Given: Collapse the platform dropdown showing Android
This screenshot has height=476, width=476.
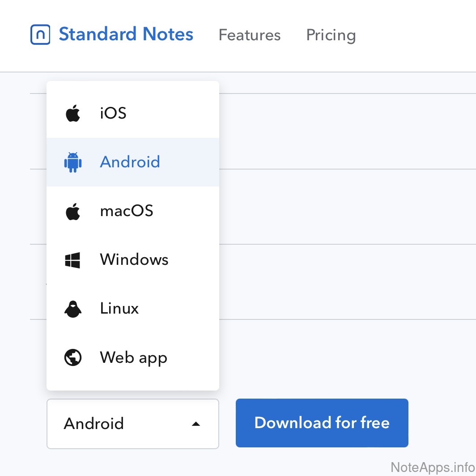Looking at the screenshot, I should [132, 424].
